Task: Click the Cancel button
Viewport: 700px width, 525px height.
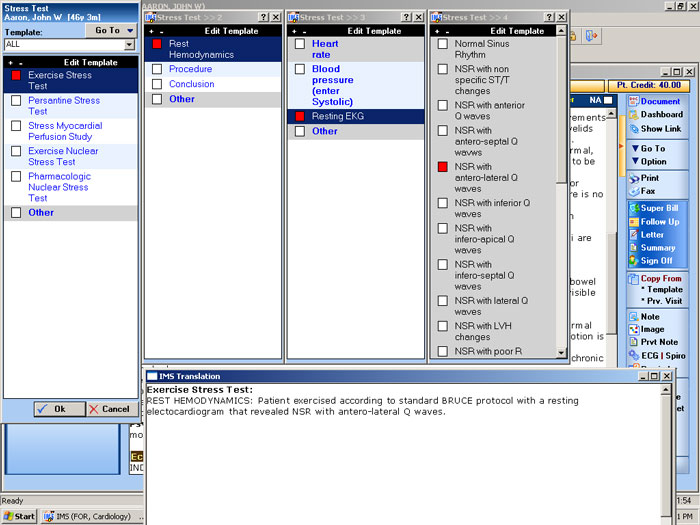Action: point(112,409)
